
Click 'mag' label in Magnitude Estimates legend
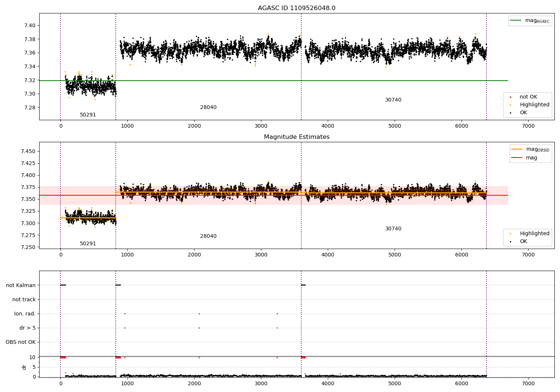(x=532, y=158)
